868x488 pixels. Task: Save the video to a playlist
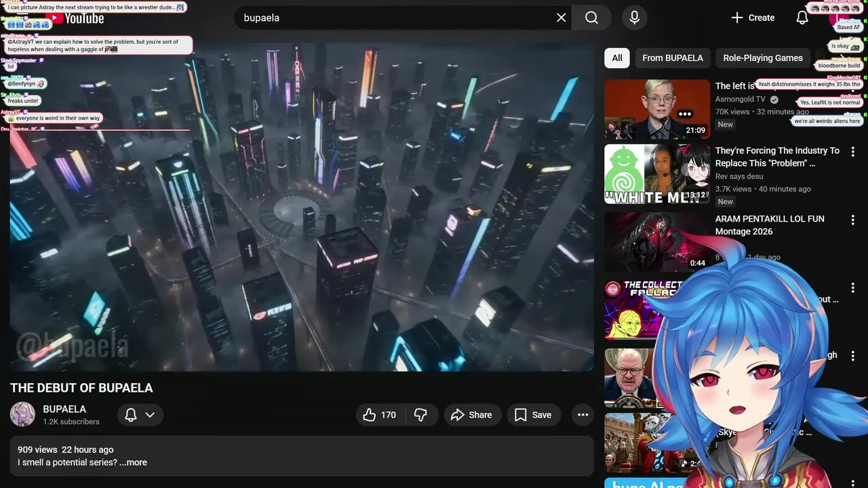pyautogui.click(x=534, y=415)
